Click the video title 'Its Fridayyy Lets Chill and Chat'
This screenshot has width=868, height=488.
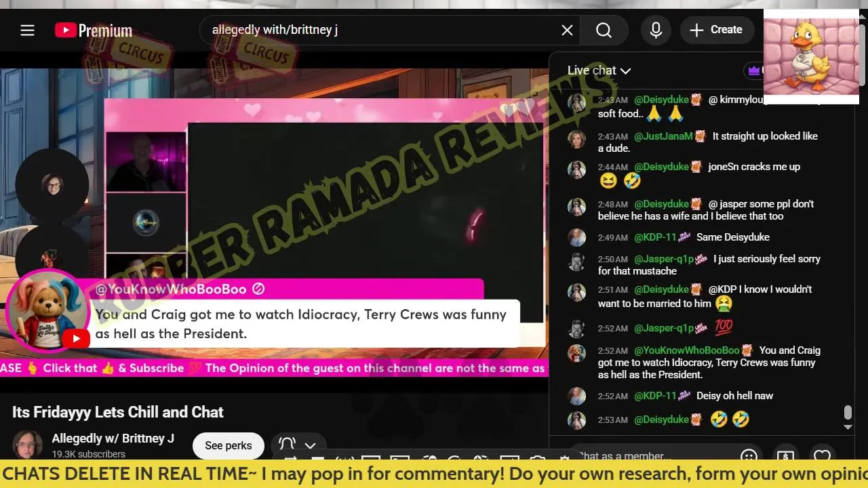(x=118, y=412)
